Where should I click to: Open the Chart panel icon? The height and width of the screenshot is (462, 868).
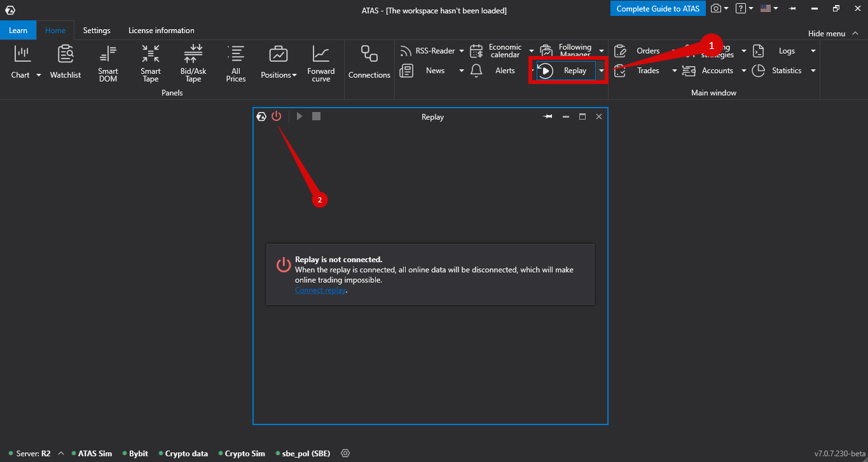tap(23, 54)
